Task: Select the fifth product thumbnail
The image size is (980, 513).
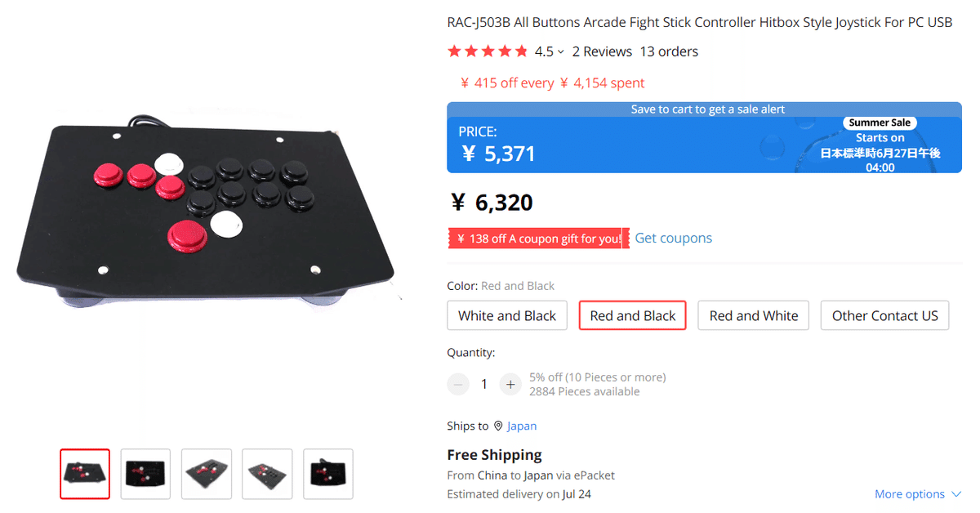Action: 328,474
